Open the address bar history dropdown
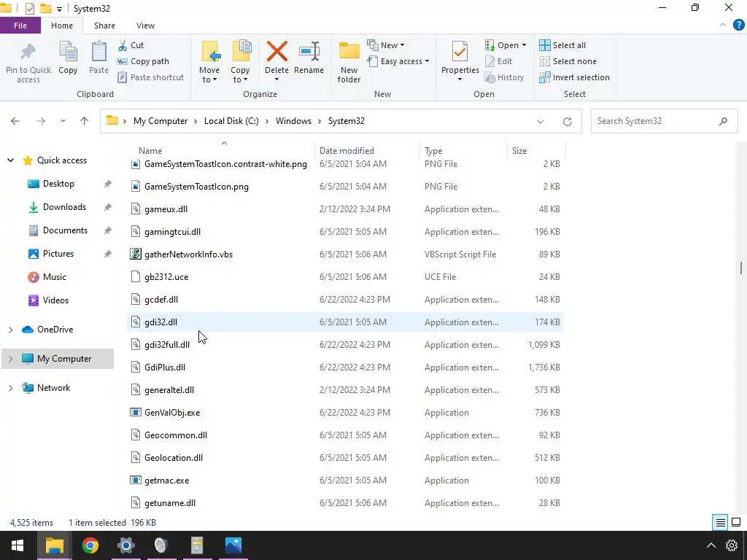 pyautogui.click(x=541, y=122)
